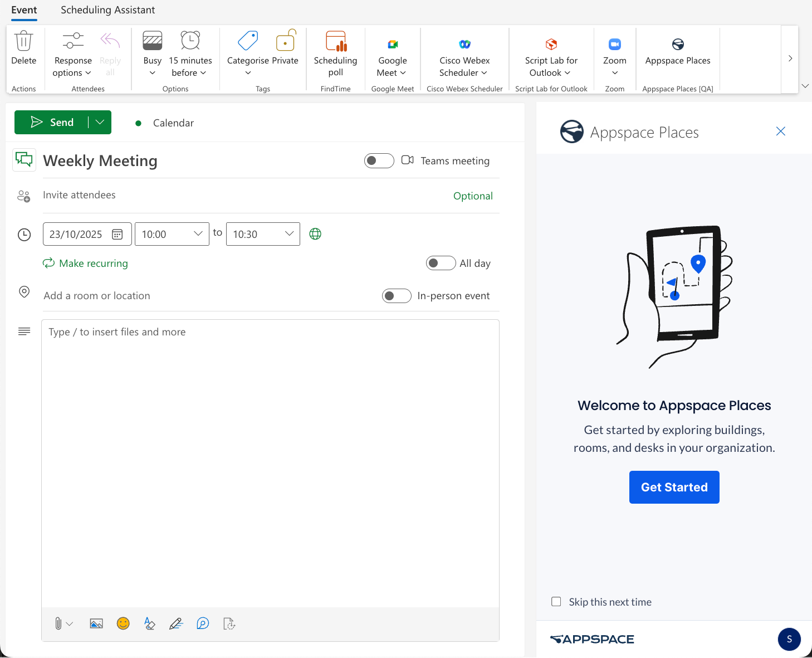
Task: Switch to the Scheduling Assistant tab
Action: [x=108, y=10]
